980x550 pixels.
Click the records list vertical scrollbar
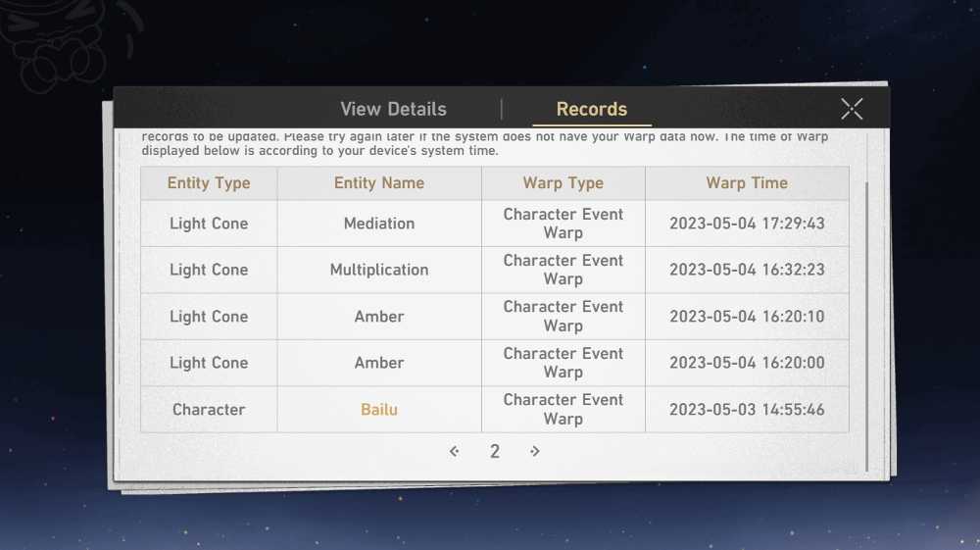(x=866, y=326)
